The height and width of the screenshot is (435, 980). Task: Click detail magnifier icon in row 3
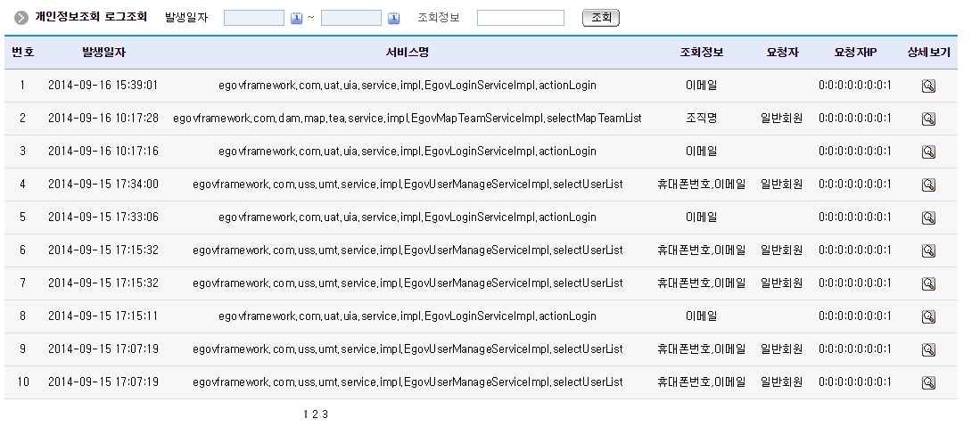[x=927, y=152]
